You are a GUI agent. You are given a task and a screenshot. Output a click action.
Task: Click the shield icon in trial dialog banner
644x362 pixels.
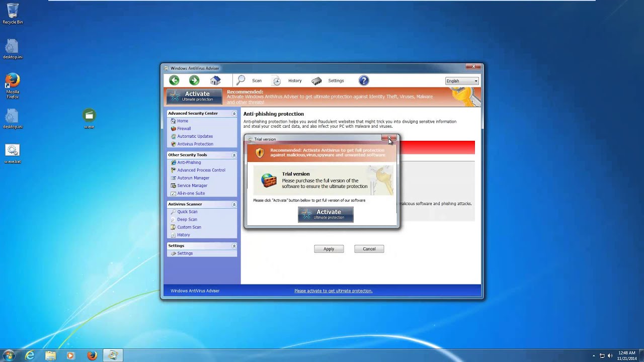(260, 153)
